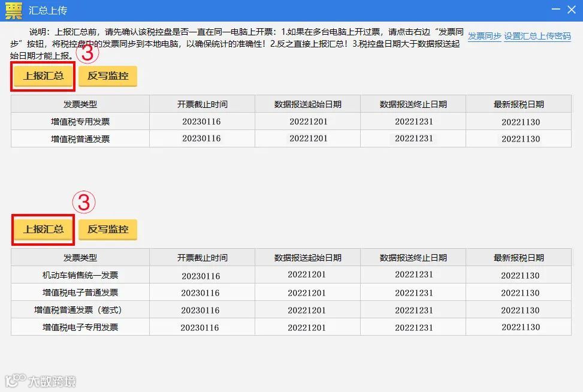The image size is (583, 392).
Task: Click 20230116 in the 增值税普通发票（卷式）row
Action: point(200,310)
